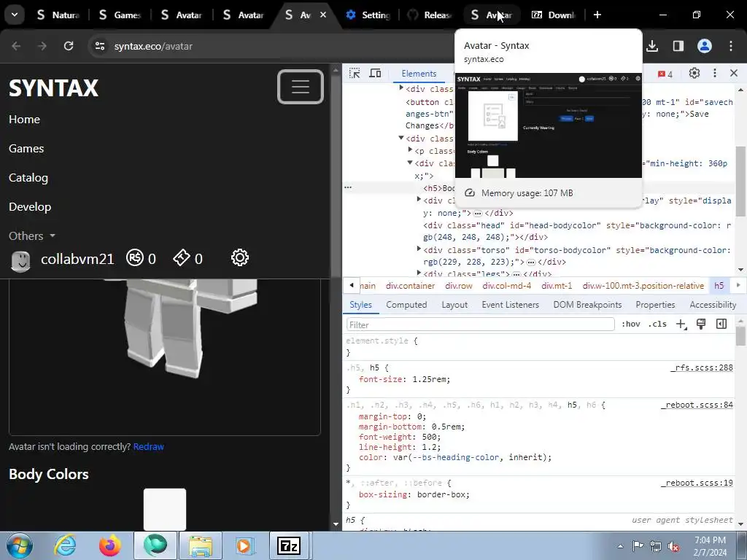Screen dimensions: 747x560
Task: Open a new tab with plus button
Action: [x=597, y=15]
